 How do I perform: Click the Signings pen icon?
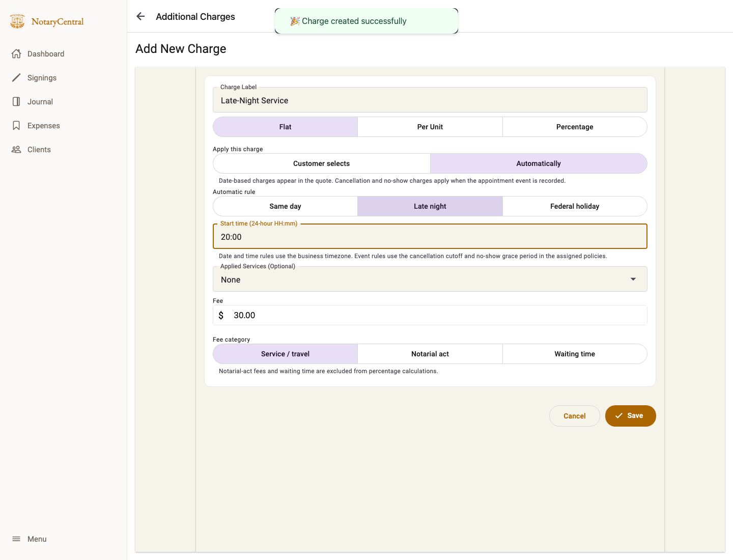click(16, 78)
